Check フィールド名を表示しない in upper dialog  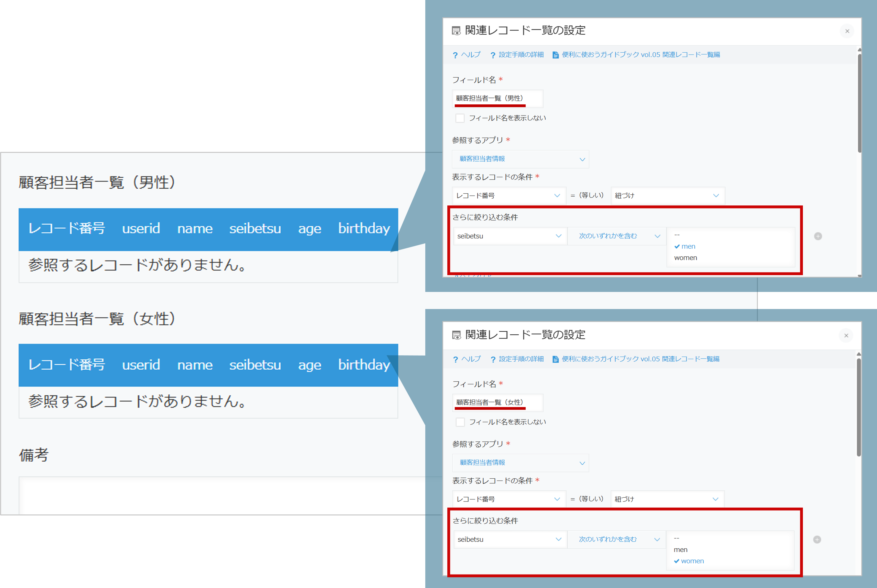[460, 118]
